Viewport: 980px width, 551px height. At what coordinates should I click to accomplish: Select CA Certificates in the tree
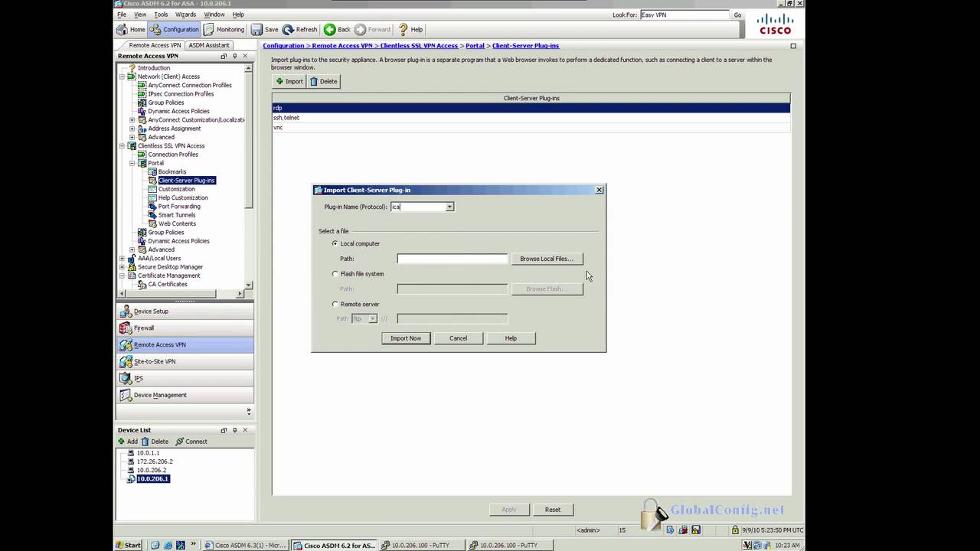168,285
